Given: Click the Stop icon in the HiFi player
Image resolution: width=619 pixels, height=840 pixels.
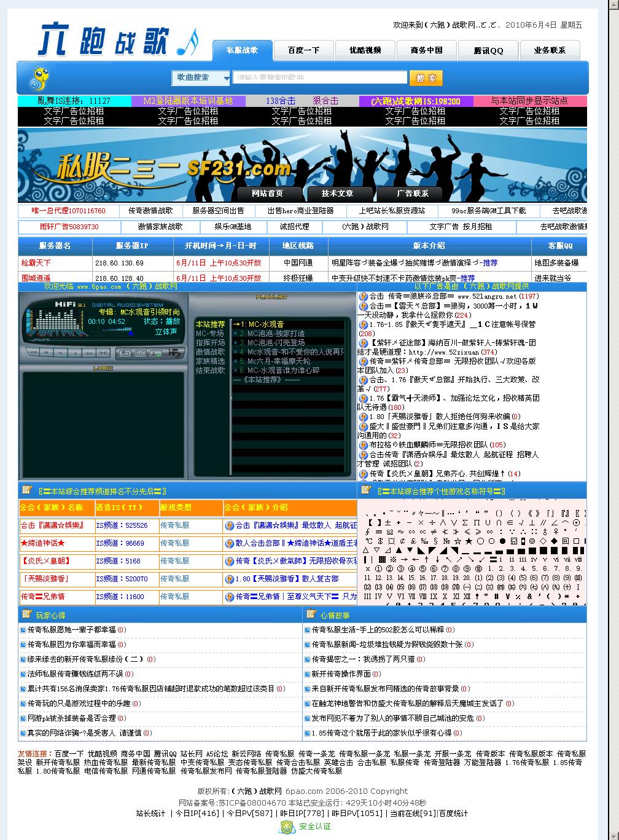Looking at the screenshot, I should tap(45, 352).
